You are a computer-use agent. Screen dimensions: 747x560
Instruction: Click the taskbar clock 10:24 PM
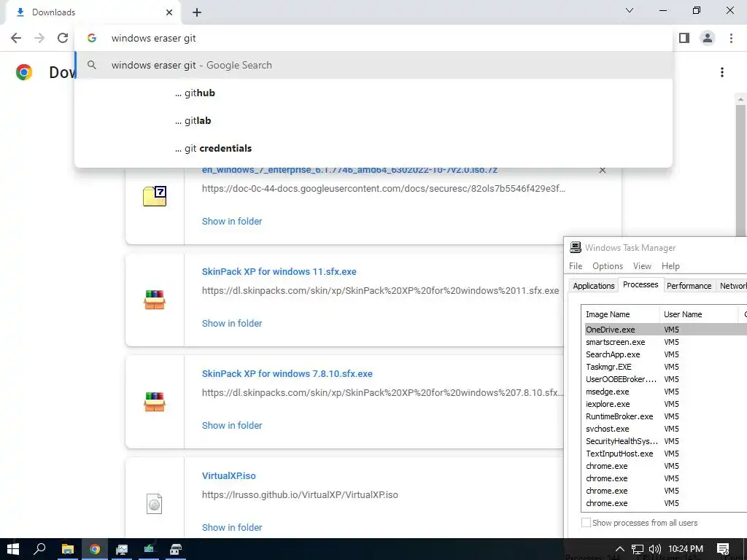point(686,549)
